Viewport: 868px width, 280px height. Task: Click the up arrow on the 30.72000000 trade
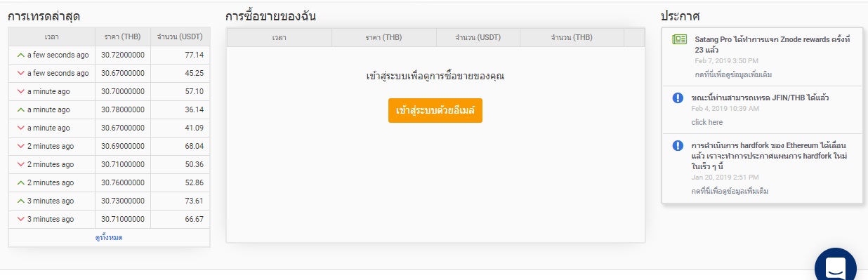coord(21,55)
